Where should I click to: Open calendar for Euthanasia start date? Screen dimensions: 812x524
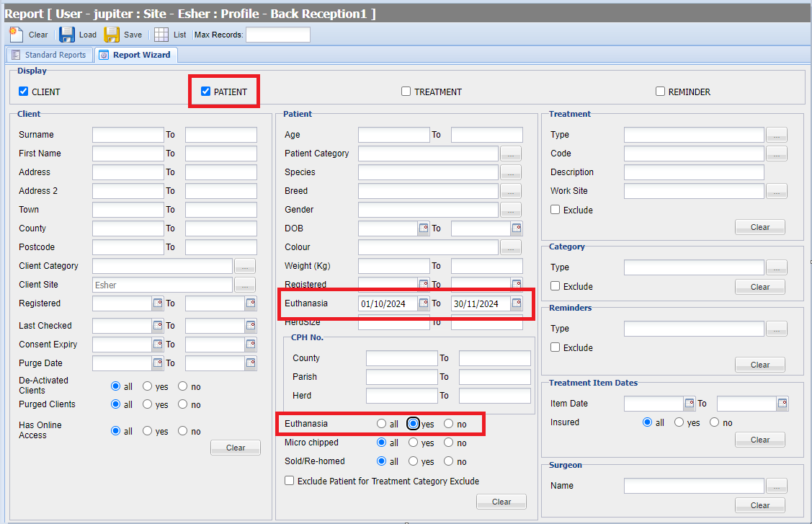(424, 303)
